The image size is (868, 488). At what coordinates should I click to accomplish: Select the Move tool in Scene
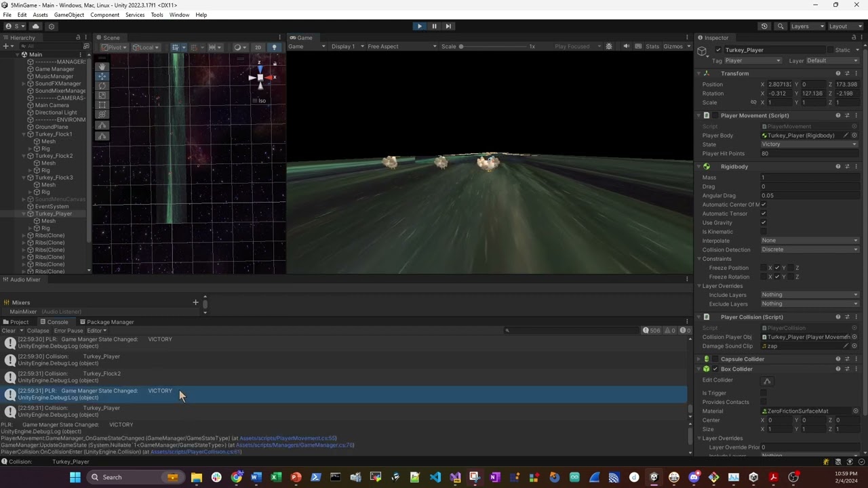tap(102, 76)
